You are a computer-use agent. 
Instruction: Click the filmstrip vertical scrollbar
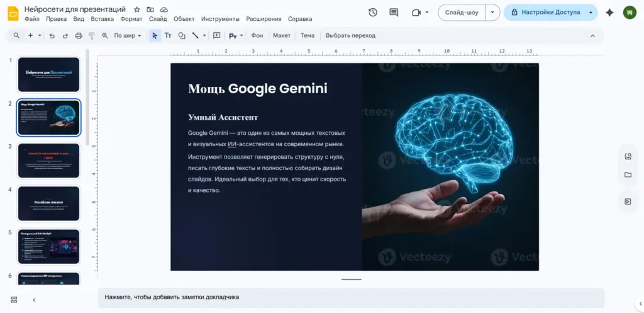pyautogui.click(x=87, y=97)
